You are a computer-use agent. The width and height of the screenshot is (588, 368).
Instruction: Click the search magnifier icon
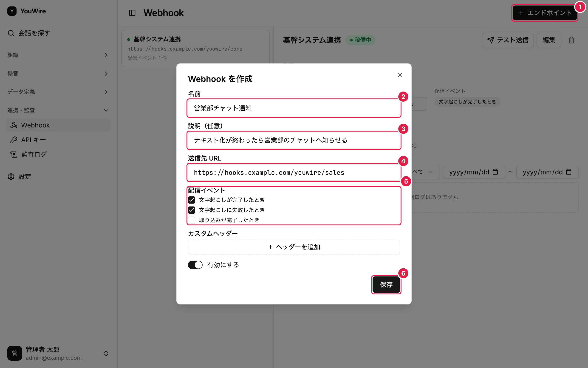(11, 33)
